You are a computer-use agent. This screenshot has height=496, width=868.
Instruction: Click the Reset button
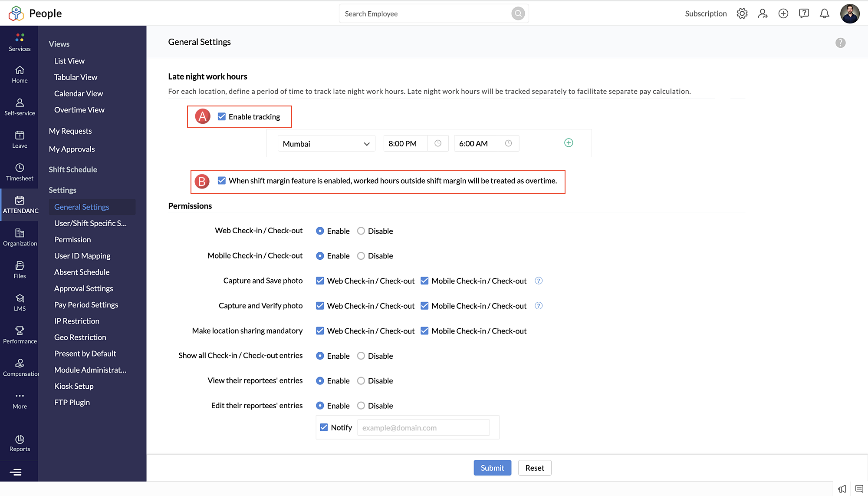[x=535, y=468]
